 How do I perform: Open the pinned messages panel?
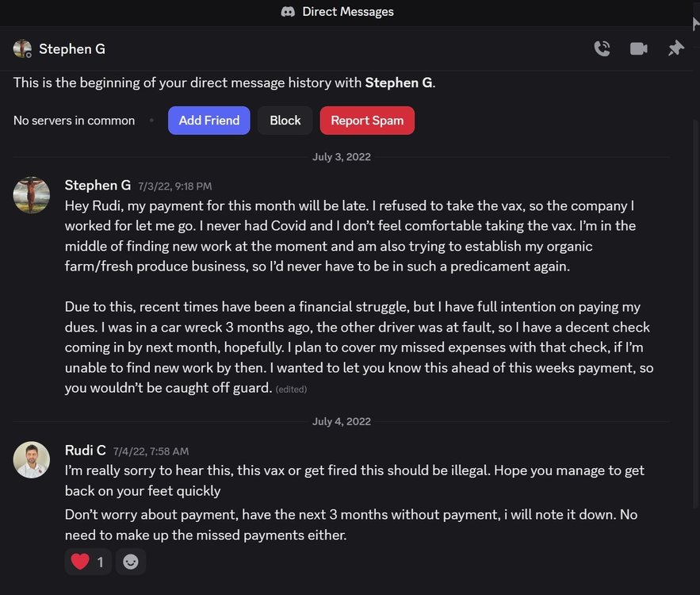(x=675, y=48)
